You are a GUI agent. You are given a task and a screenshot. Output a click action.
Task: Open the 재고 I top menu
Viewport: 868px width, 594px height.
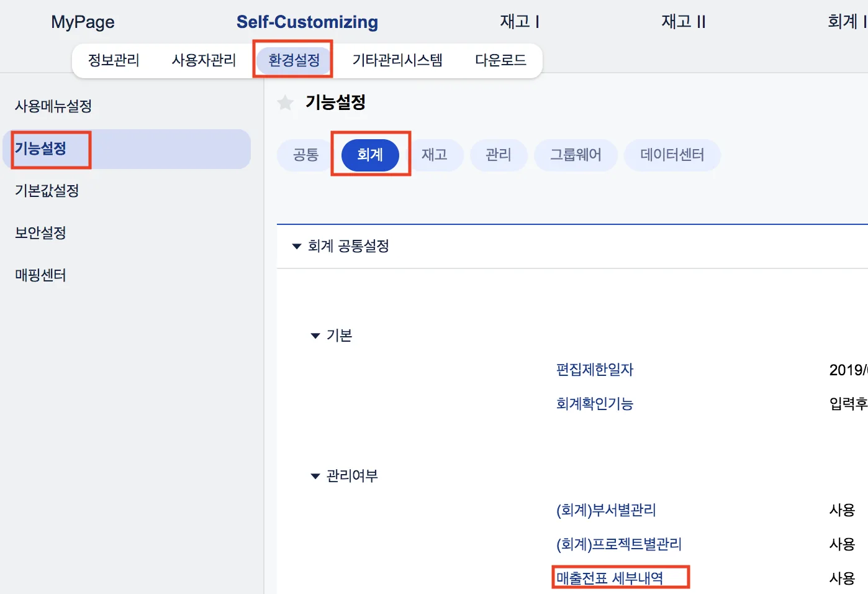click(x=520, y=22)
